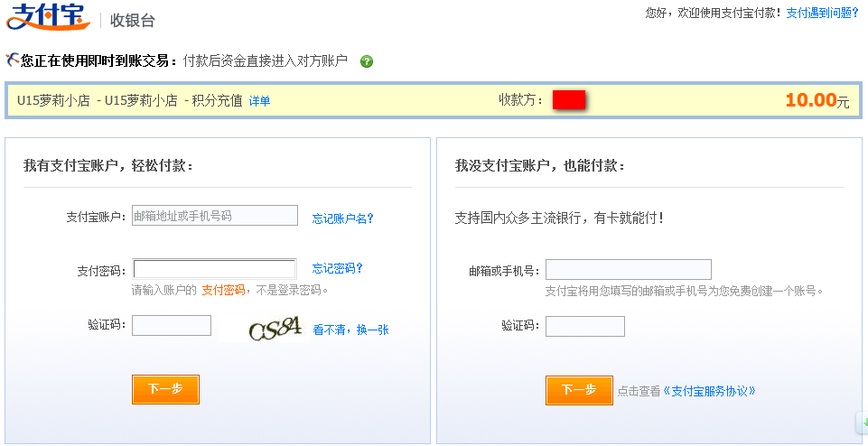The image size is (868, 446).
Task: Click the 验证码 field beside the captcha image
Action: (x=172, y=326)
